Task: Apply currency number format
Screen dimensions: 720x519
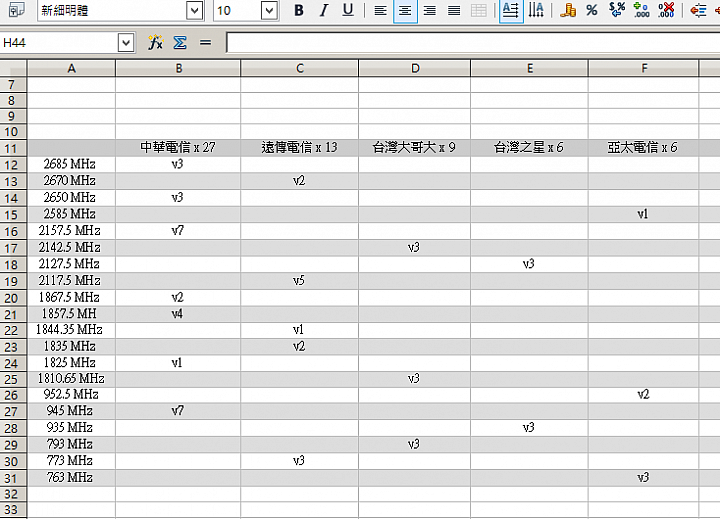Action: pyautogui.click(x=568, y=10)
